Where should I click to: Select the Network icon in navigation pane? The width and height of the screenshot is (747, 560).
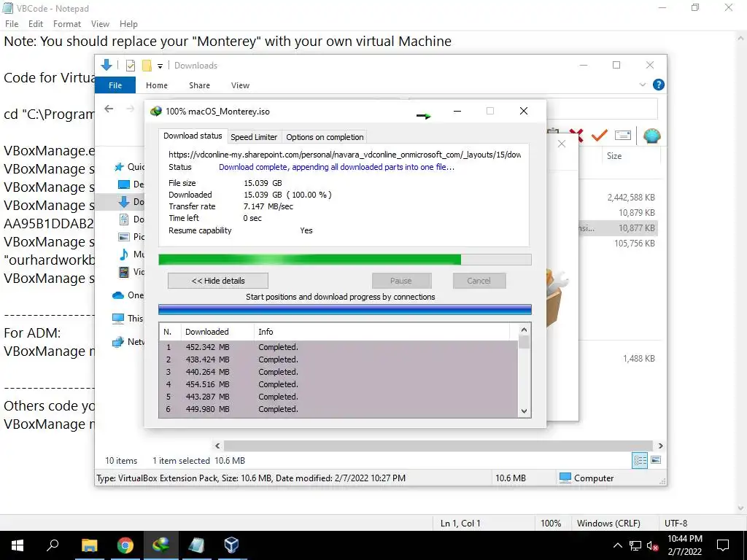point(118,342)
